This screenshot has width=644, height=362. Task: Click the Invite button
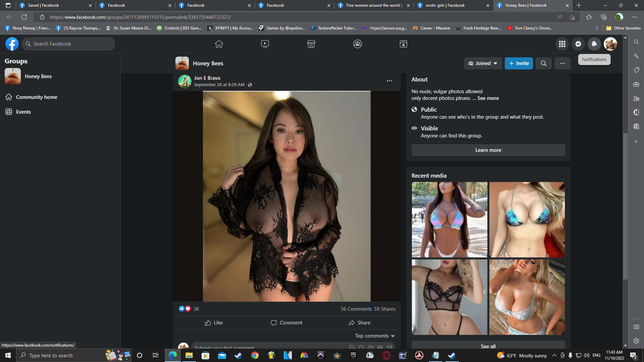click(x=519, y=63)
